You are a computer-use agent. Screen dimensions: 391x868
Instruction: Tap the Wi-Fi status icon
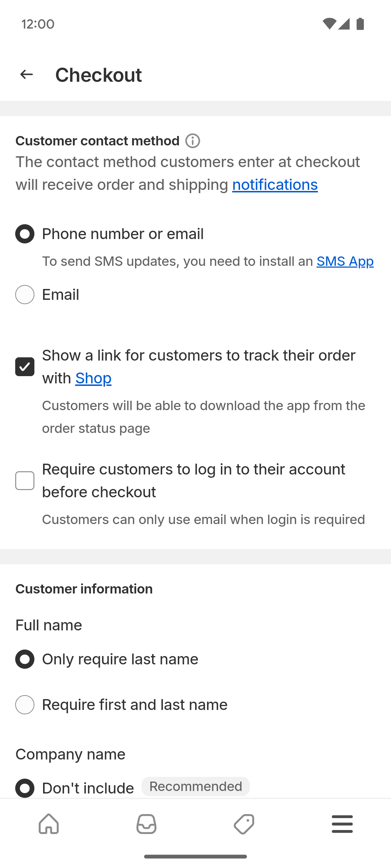click(329, 24)
